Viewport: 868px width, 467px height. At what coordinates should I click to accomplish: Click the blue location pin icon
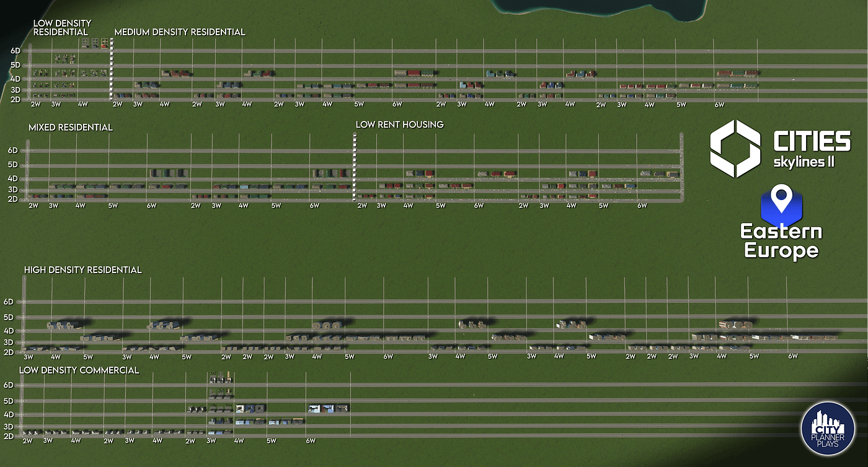(x=782, y=204)
